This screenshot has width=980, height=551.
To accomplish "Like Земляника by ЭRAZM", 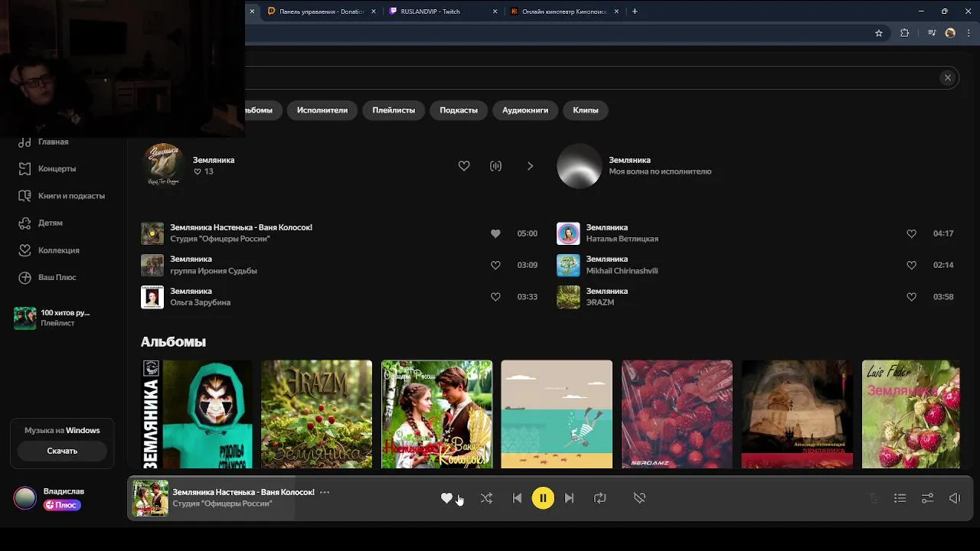I will [911, 297].
